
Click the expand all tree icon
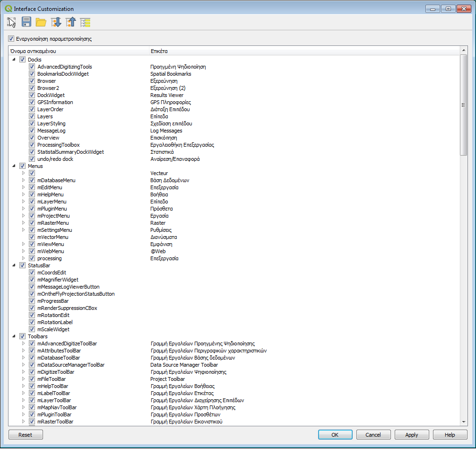click(x=56, y=22)
